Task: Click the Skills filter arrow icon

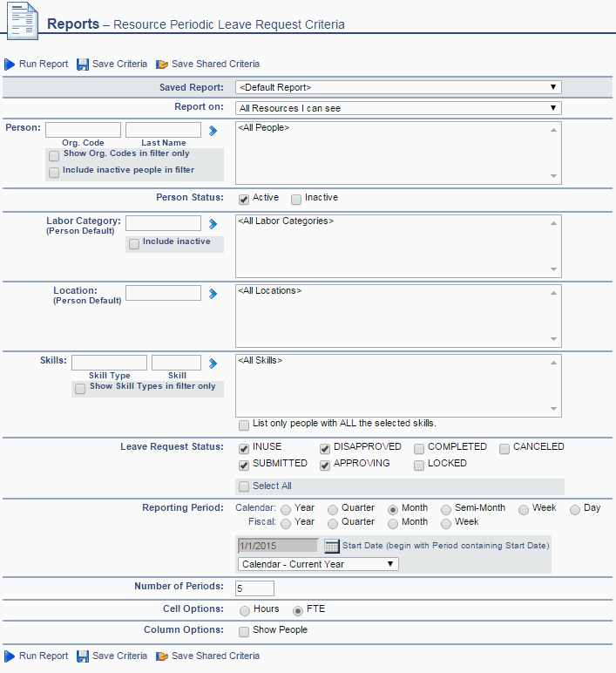Action: click(x=213, y=364)
